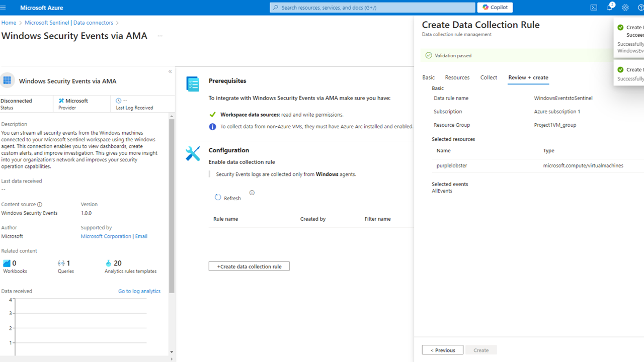The height and width of the screenshot is (362, 644).
Task: Click the Project1VM_group resource group value
Action: click(x=555, y=125)
